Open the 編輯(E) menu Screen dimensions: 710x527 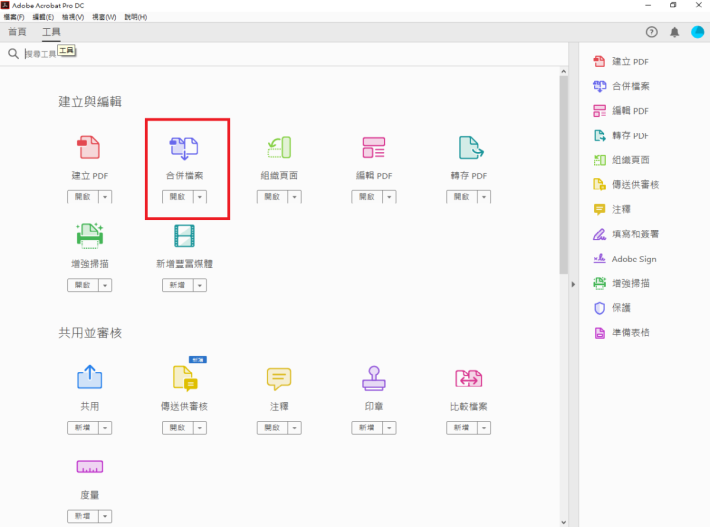(x=43, y=17)
